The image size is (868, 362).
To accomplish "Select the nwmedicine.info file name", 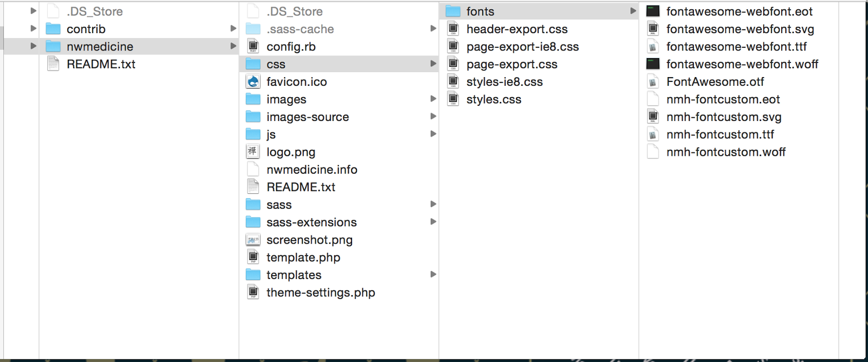I will point(312,169).
